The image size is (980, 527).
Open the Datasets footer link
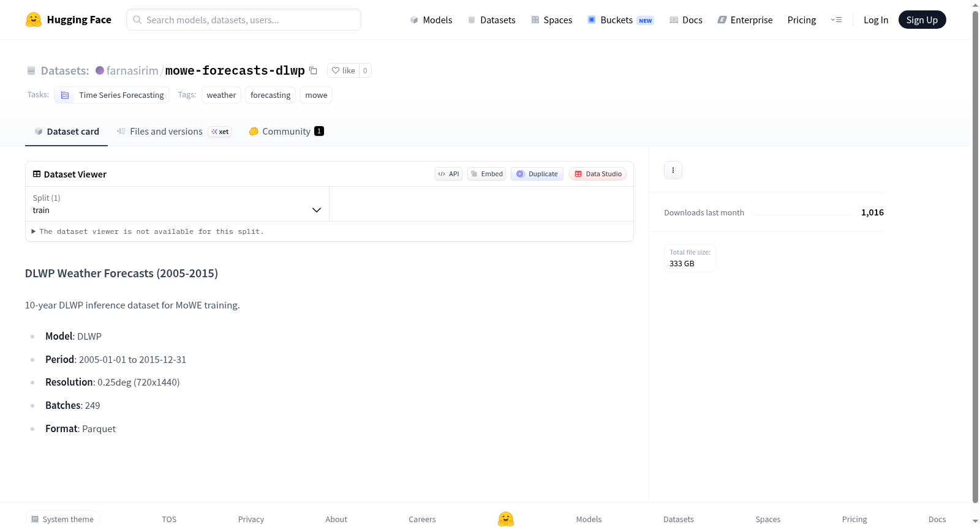(679, 519)
